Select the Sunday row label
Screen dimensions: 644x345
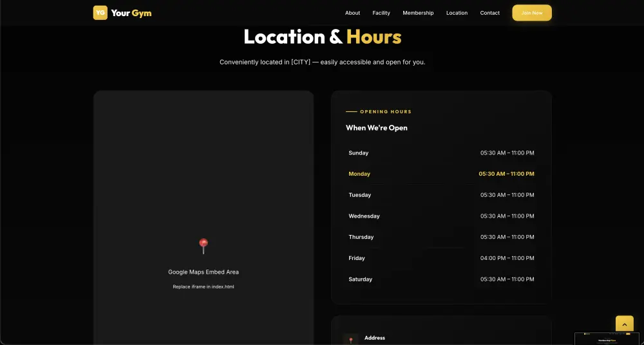click(x=359, y=153)
